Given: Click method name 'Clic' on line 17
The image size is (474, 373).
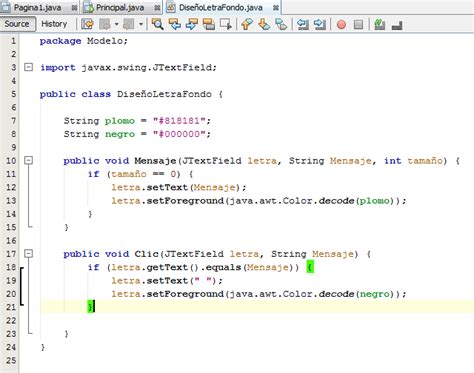Looking at the screenshot, I should tap(146, 254).
